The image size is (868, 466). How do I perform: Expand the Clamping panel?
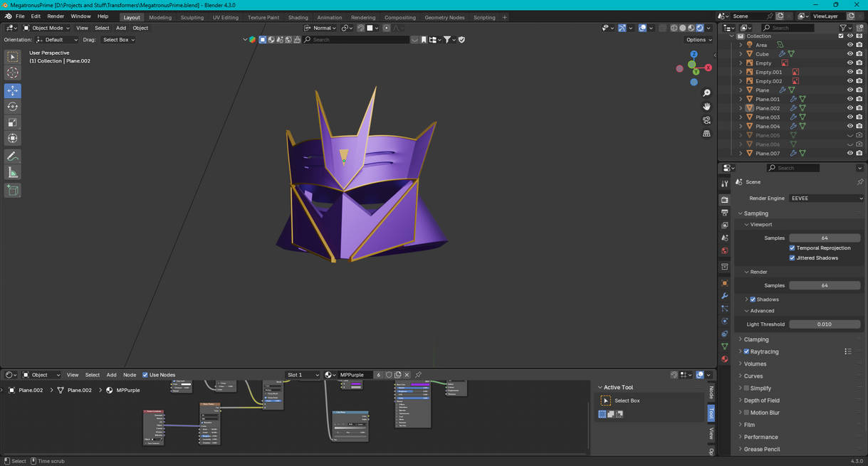point(756,339)
